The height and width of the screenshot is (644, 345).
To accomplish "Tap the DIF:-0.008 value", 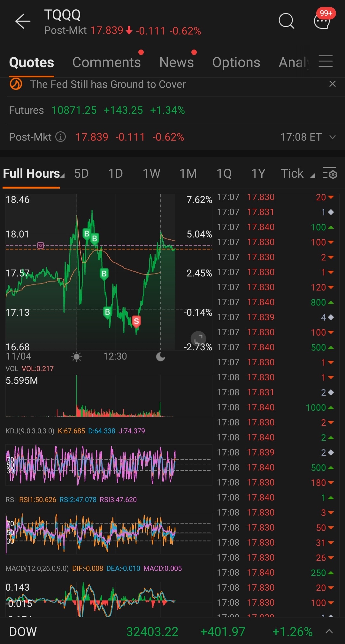I will coord(88,568).
